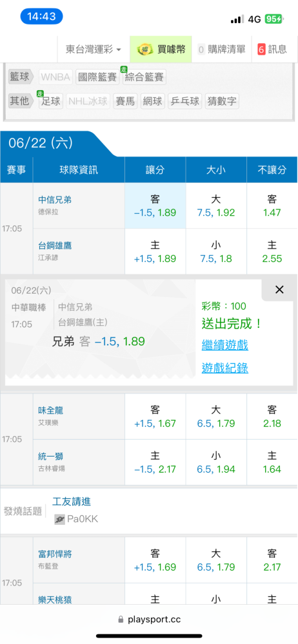The height and width of the screenshot is (644, 298).
Task: Open 訊息 with red 6 badge
Action: point(272,50)
